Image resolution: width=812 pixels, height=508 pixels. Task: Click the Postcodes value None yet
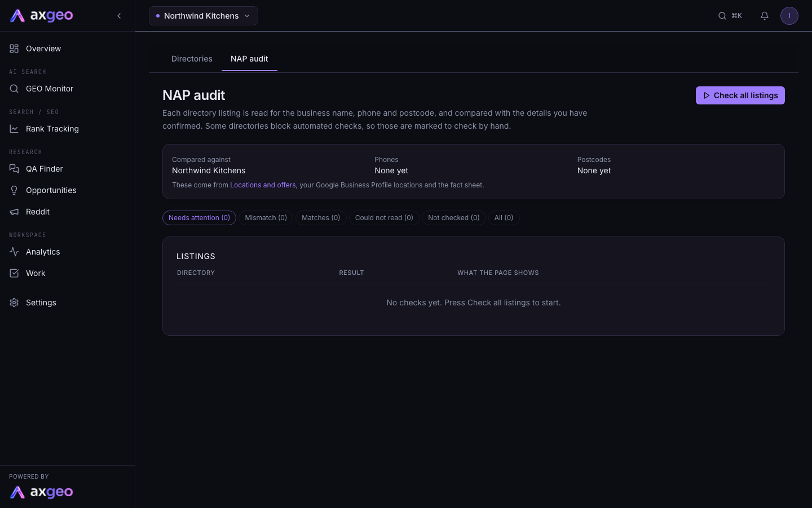click(594, 170)
